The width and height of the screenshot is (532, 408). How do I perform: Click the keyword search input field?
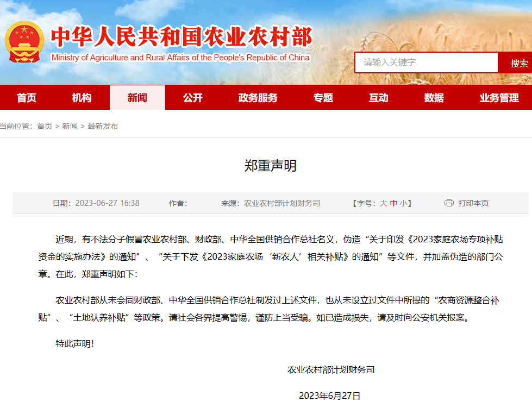426,62
